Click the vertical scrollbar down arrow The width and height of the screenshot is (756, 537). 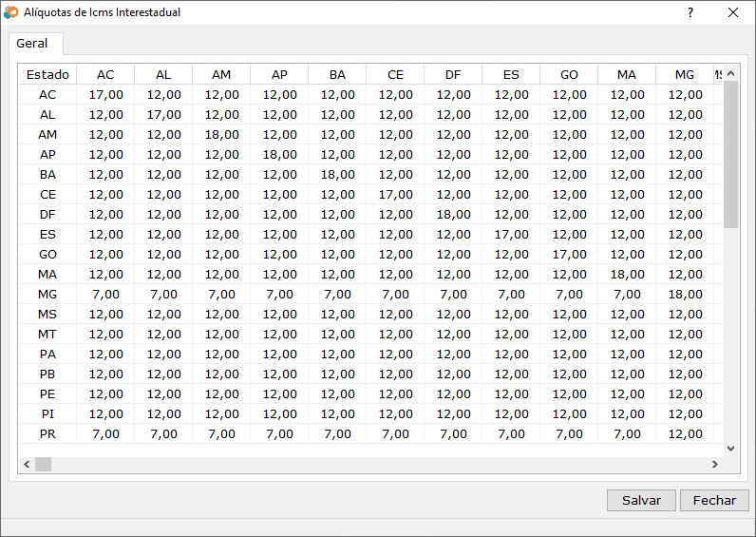[x=731, y=449]
